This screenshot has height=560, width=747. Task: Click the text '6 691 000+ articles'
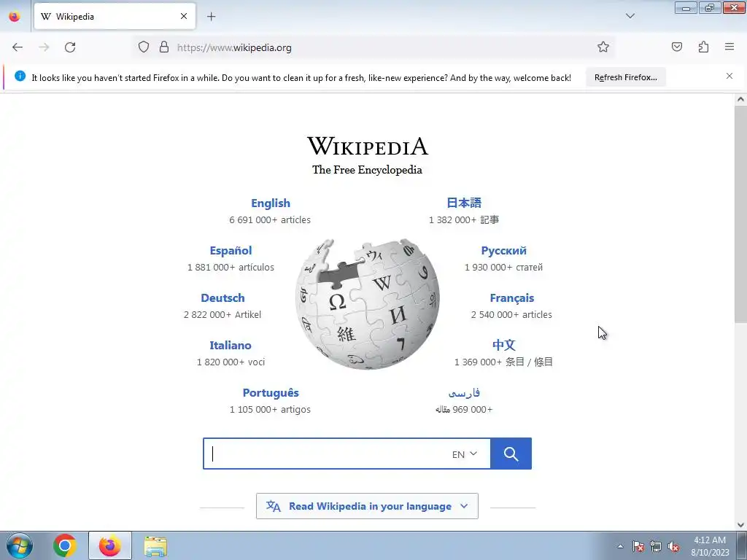pyautogui.click(x=270, y=220)
